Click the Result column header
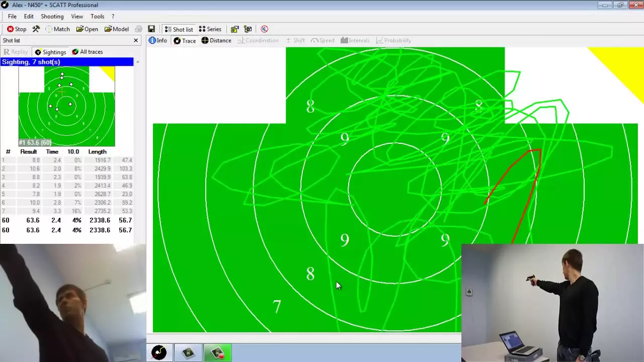644x362 pixels. tap(28, 152)
